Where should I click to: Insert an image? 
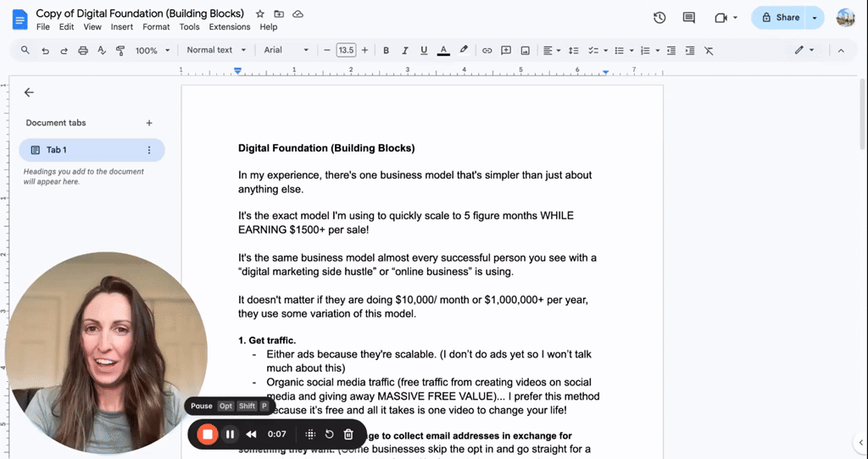click(x=526, y=50)
